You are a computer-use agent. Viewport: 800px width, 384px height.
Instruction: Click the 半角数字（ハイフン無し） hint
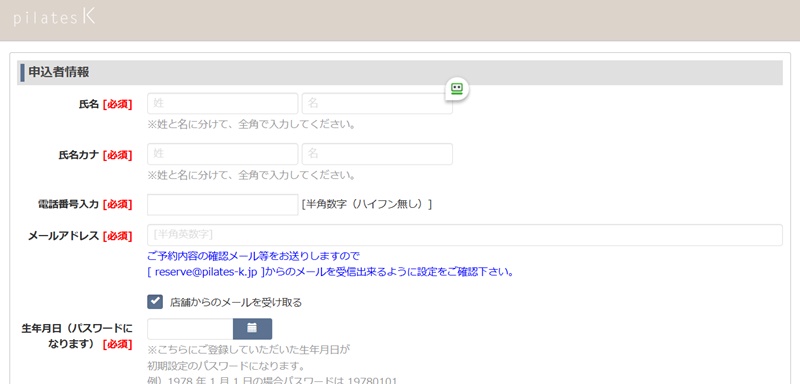click(367, 204)
